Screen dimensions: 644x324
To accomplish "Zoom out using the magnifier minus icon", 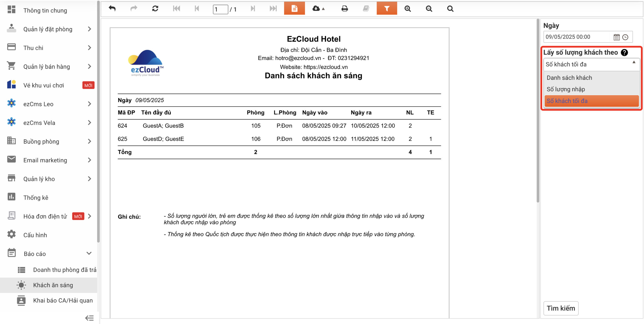I will click(429, 9).
